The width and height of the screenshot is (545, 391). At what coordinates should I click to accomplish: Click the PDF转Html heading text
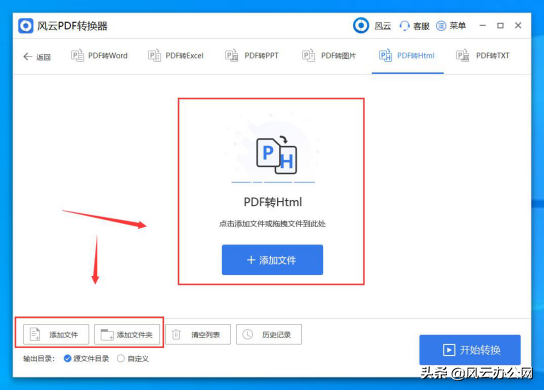pos(272,202)
